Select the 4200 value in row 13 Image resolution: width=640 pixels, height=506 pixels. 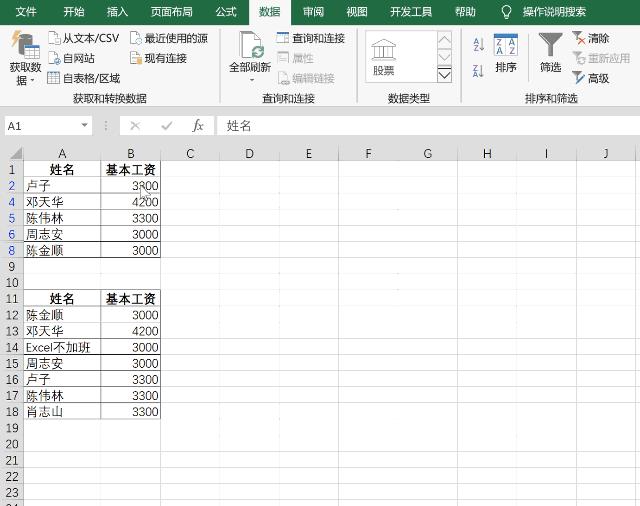131,331
